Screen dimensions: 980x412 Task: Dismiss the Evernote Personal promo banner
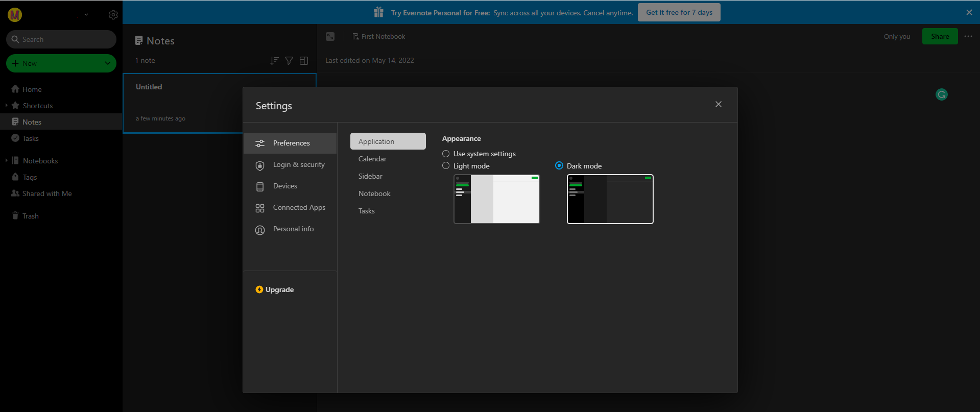[969, 12]
